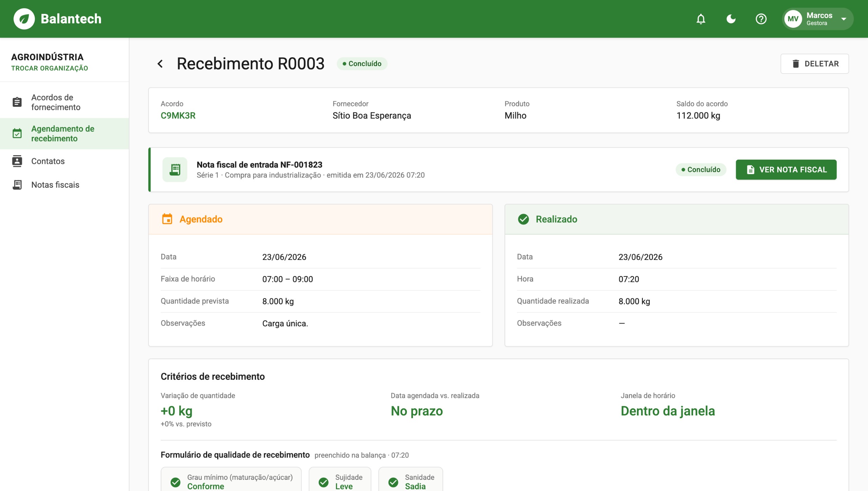
Task: Open the help question mark icon
Action: tap(761, 19)
